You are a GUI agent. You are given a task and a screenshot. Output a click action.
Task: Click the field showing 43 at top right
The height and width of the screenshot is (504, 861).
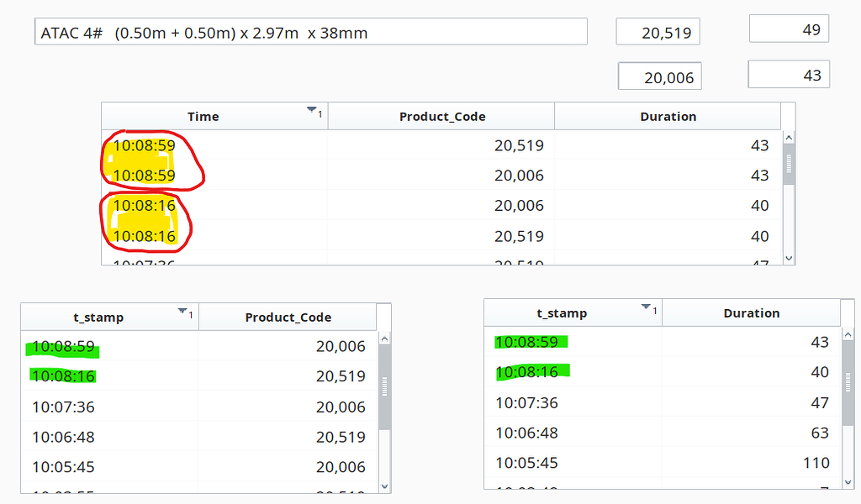[x=788, y=73]
